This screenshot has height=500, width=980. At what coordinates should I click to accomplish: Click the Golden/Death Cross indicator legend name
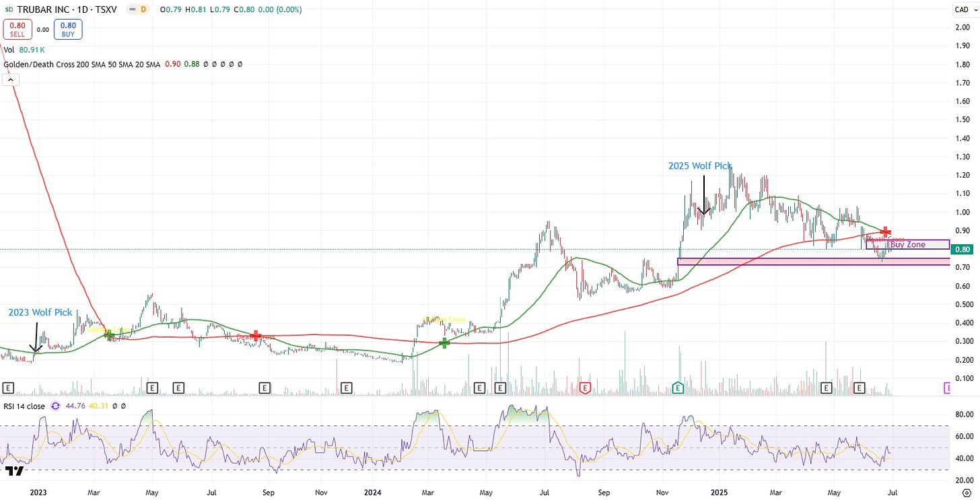[x=82, y=64]
